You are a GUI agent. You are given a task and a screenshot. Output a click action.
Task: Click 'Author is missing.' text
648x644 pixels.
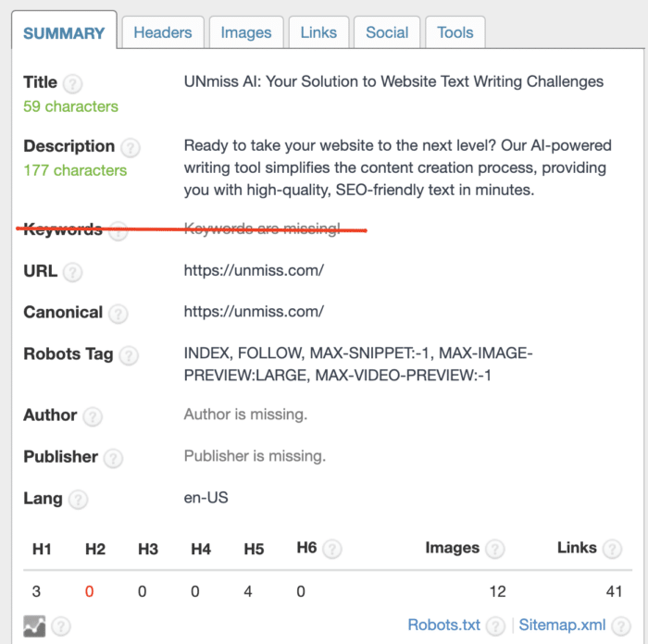click(245, 415)
